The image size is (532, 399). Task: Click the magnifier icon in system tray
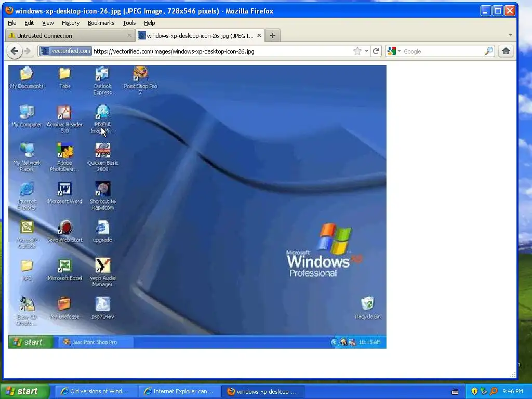(494, 391)
